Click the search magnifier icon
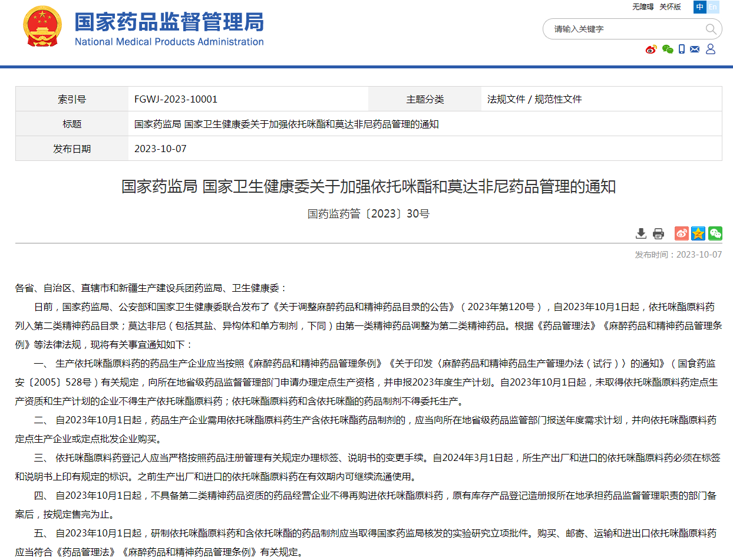This screenshot has height=560, width=733. point(711,29)
